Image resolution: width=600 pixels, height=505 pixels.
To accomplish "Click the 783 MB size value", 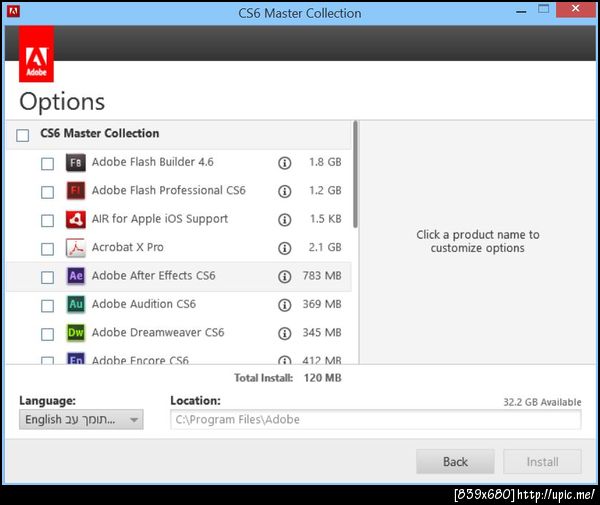I will tap(322, 275).
